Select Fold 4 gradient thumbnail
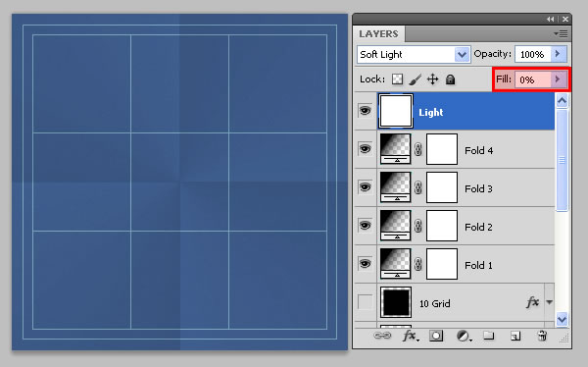Viewport: 588px width, 367px height. coord(396,149)
